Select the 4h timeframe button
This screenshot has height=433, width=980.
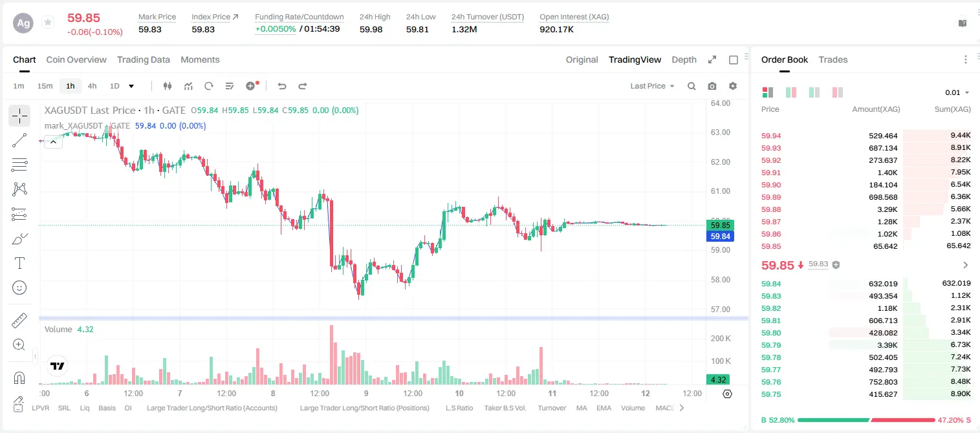[x=92, y=86]
